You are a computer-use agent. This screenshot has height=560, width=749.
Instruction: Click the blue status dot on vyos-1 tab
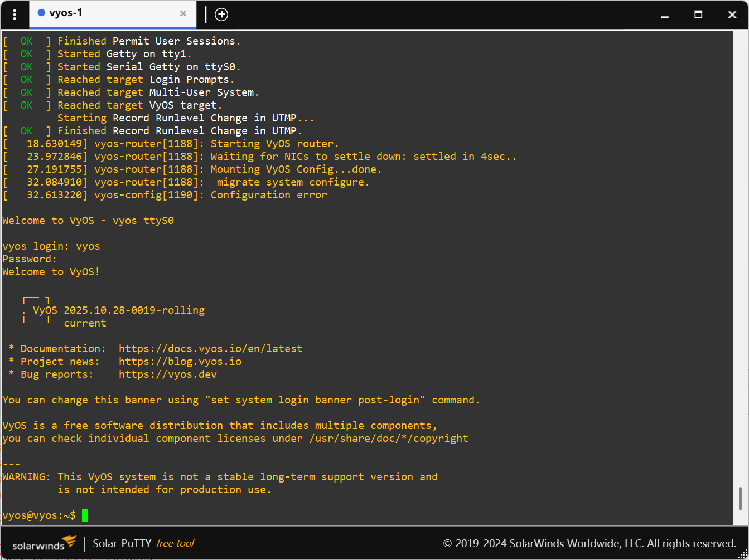[x=41, y=13]
